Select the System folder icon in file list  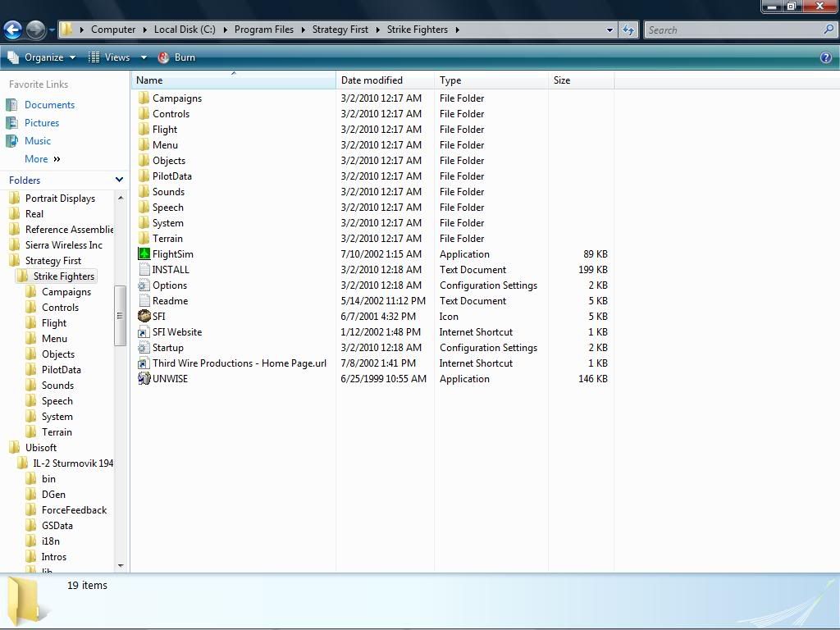(144, 223)
